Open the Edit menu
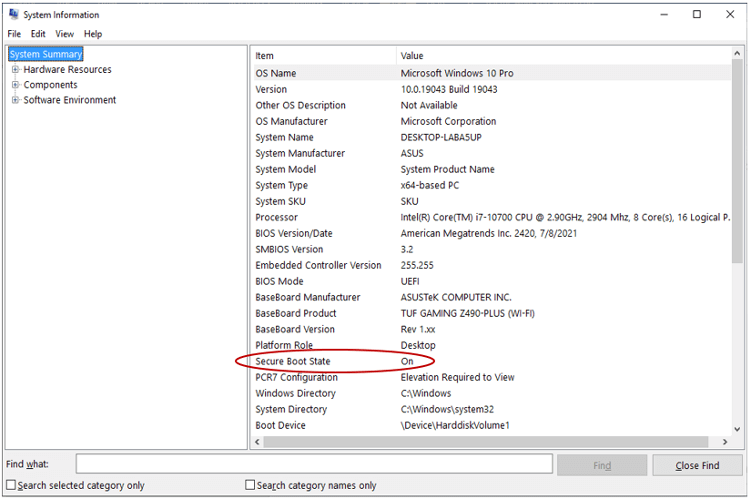Viewport: 752px width, 499px height. tap(38, 34)
